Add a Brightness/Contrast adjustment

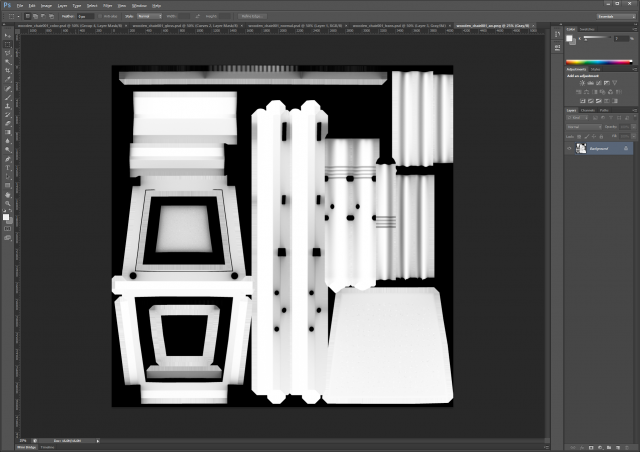pyautogui.click(x=582, y=83)
